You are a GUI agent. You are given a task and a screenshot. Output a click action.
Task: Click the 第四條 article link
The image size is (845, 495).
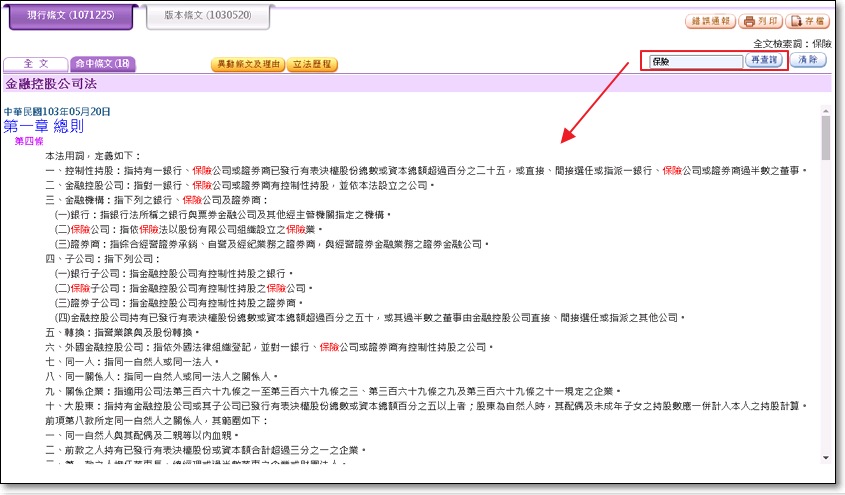click(29, 142)
